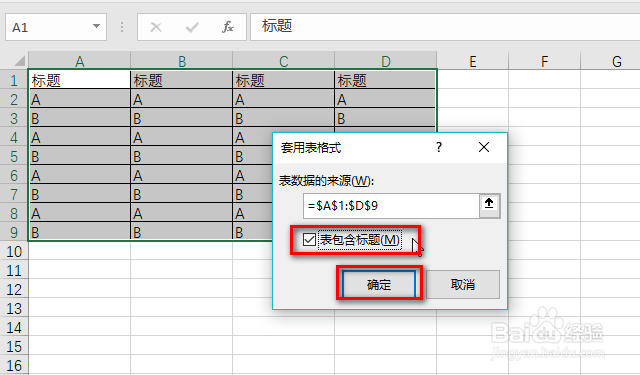
Task: Select column E header
Action: pyautogui.click(x=473, y=60)
